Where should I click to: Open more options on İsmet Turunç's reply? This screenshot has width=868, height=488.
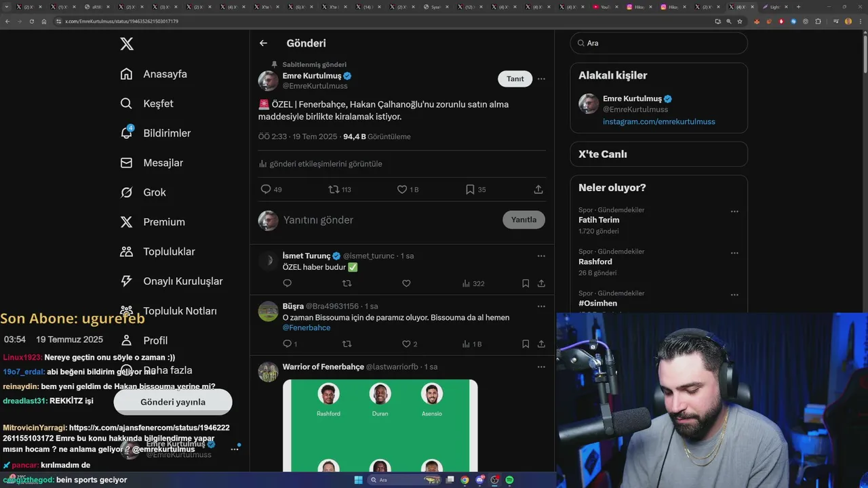coord(541,256)
